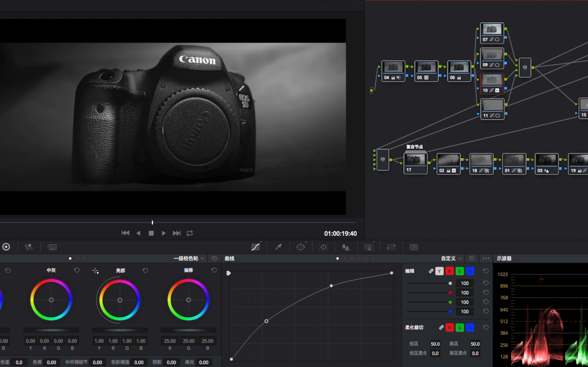
Task: Select node 07 in the node graph
Action: [492, 33]
